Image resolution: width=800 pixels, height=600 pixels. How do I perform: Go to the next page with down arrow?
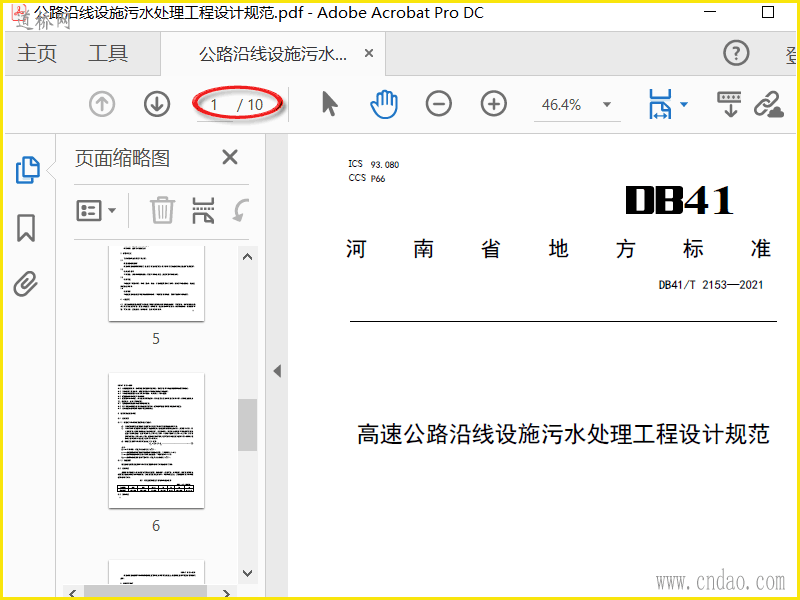point(157,105)
